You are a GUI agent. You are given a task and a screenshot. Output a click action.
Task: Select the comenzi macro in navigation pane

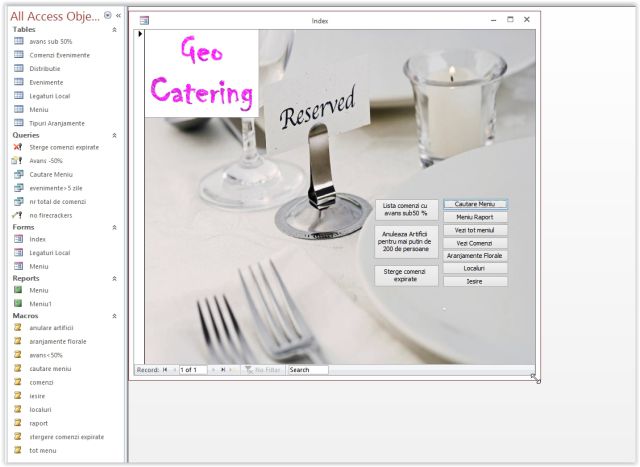(41, 382)
